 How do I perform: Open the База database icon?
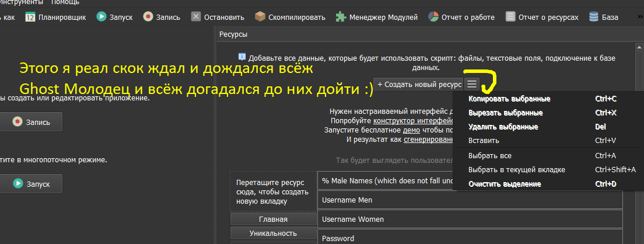(593, 17)
